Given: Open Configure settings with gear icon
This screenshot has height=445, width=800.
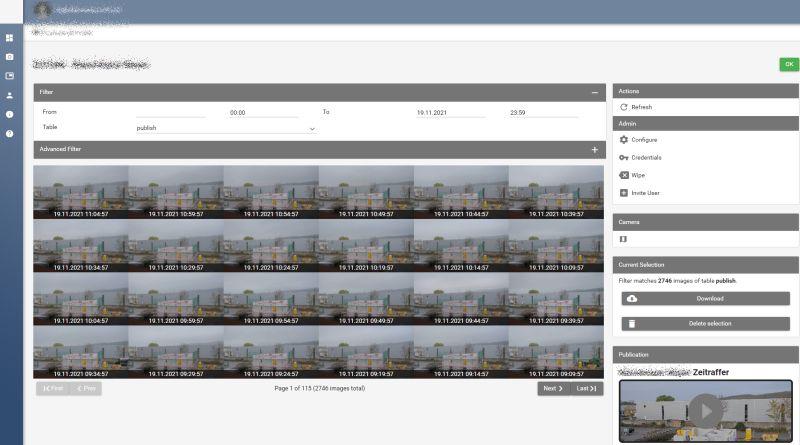Looking at the screenshot, I should click(x=644, y=140).
